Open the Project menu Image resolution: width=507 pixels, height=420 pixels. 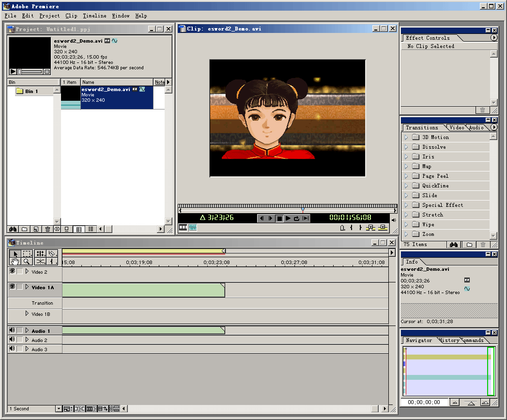pyautogui.click(x=49, y=16)
